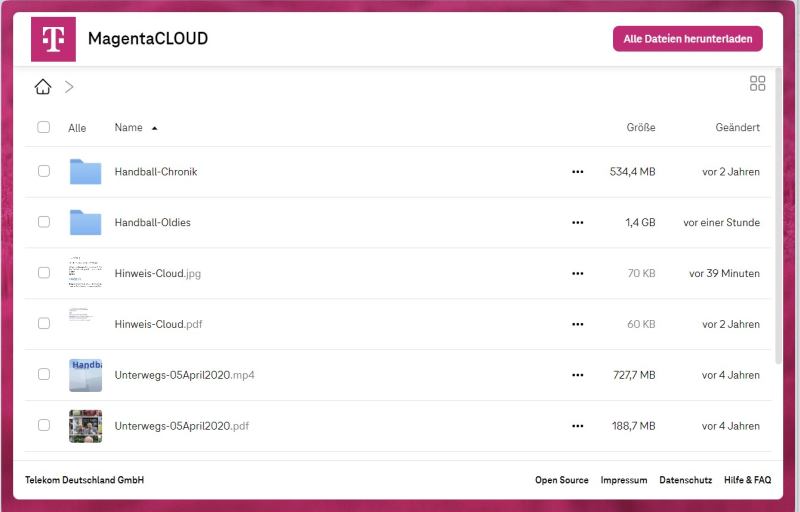This screenshot has width=800, height=512.
Task: Open more options for Unterwegs-05April2020.pdf
Action: pyautogui.click(x=578, y=426)
